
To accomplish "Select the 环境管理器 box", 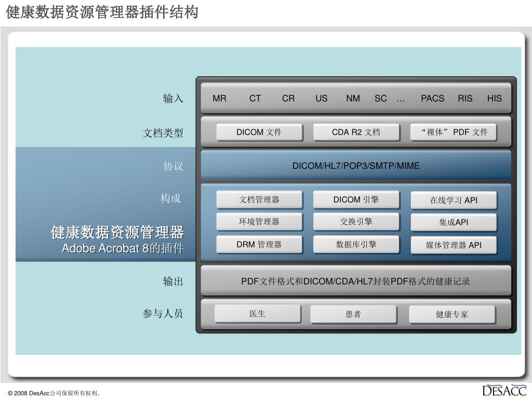I will (x=259, y=221).
